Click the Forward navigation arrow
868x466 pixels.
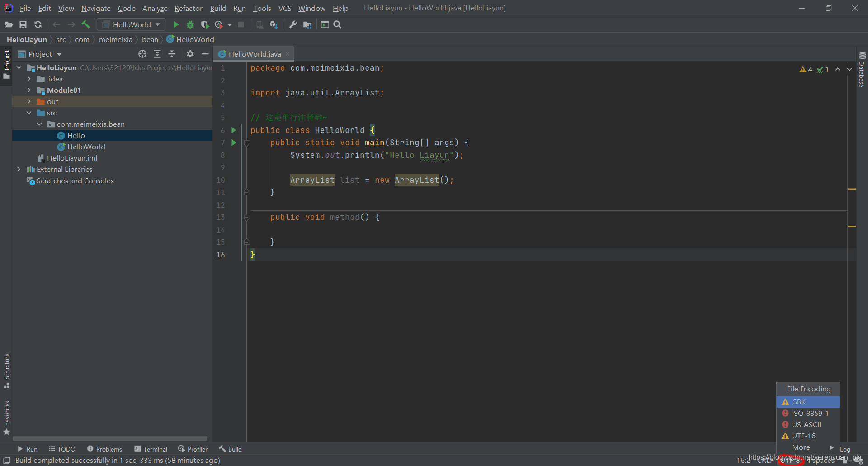[x=71, y=24]
